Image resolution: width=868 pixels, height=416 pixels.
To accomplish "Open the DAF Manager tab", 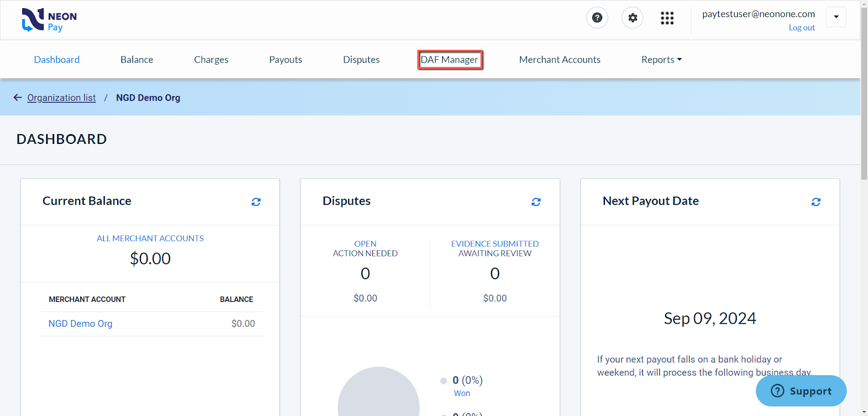I will pyautogui.click(x=450, y=60).
